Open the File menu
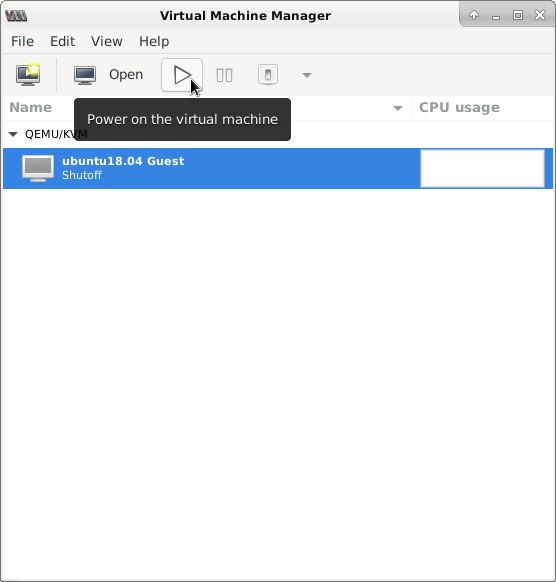The height and width of the screenshot is (582, 556). tap(22, 41)
